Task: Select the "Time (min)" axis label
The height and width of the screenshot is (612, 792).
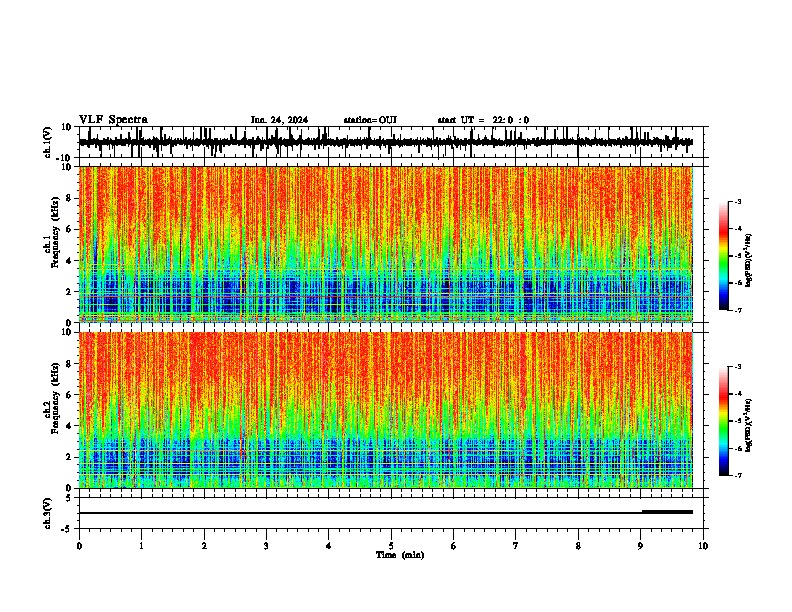Action: tap(400, 555)
